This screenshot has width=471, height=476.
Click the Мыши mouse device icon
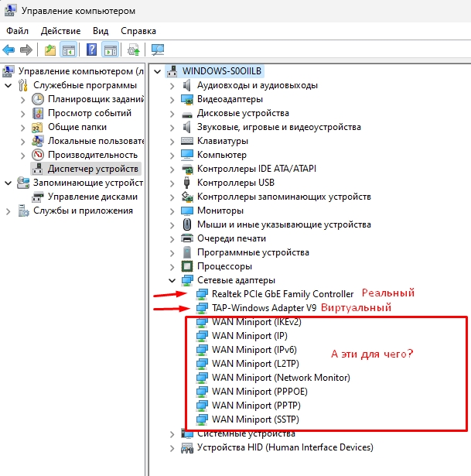(187, 224)
